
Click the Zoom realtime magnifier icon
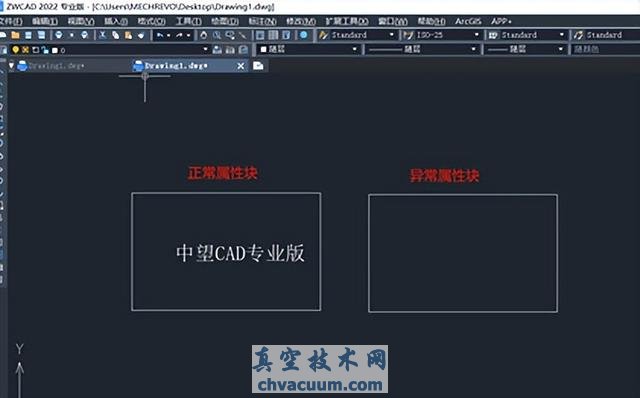coord(217,36)
